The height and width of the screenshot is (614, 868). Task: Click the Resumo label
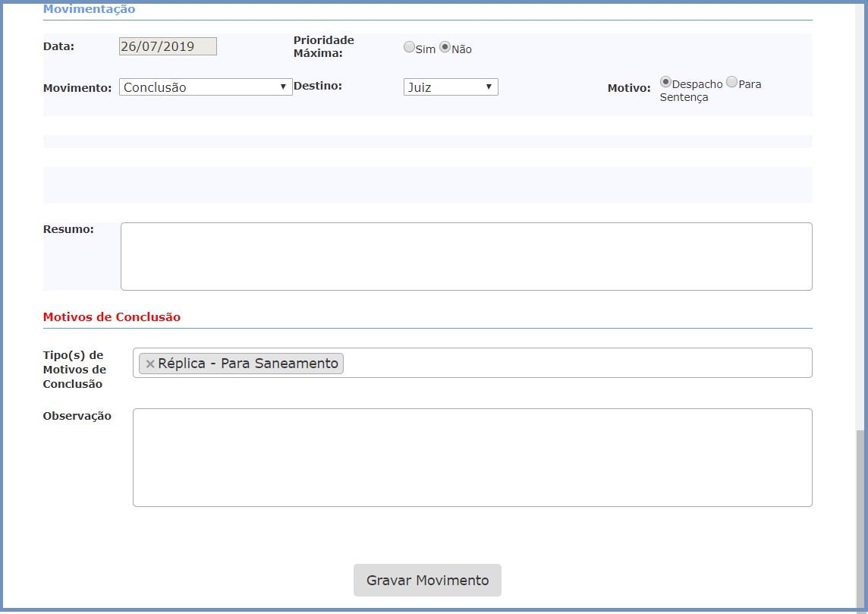pyautogui.click(x=68, y=229)
